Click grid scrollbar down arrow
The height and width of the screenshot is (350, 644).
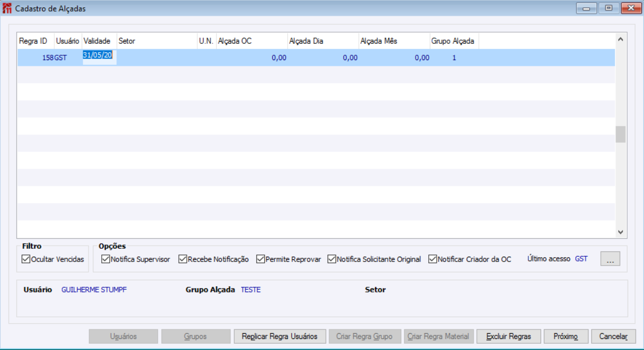pos(620,232)
